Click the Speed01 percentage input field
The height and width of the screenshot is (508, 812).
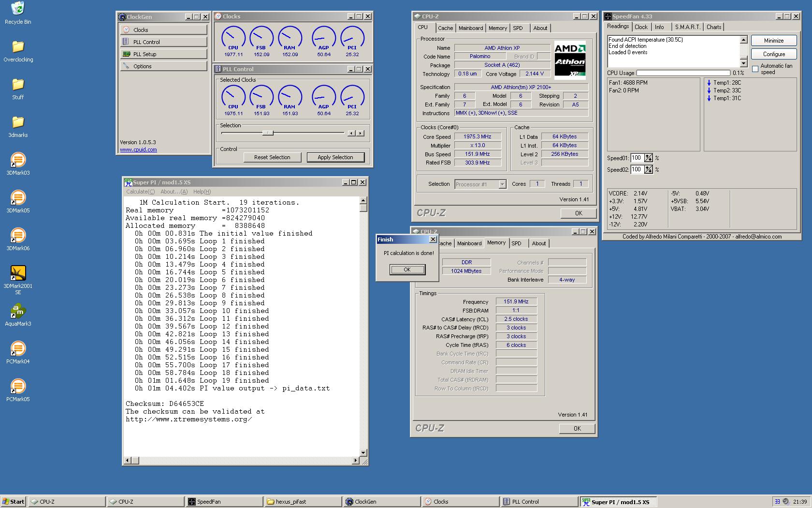pos(637,158)
